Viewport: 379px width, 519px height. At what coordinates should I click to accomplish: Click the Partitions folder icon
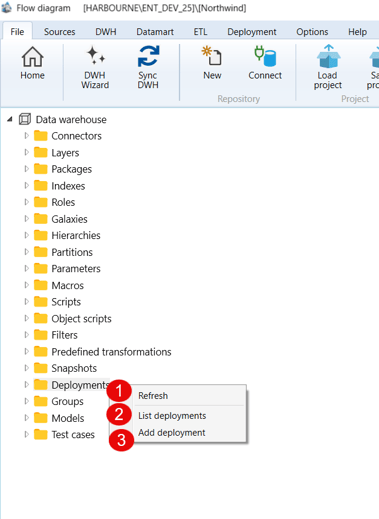tap(41, 252)
